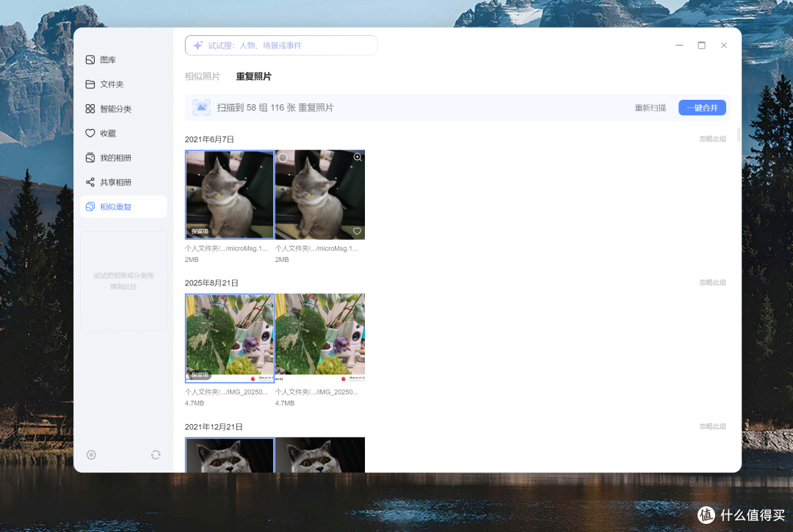Click 重新扫描 to rescan
The image size is (793, 532).
(x=650, y=108)
